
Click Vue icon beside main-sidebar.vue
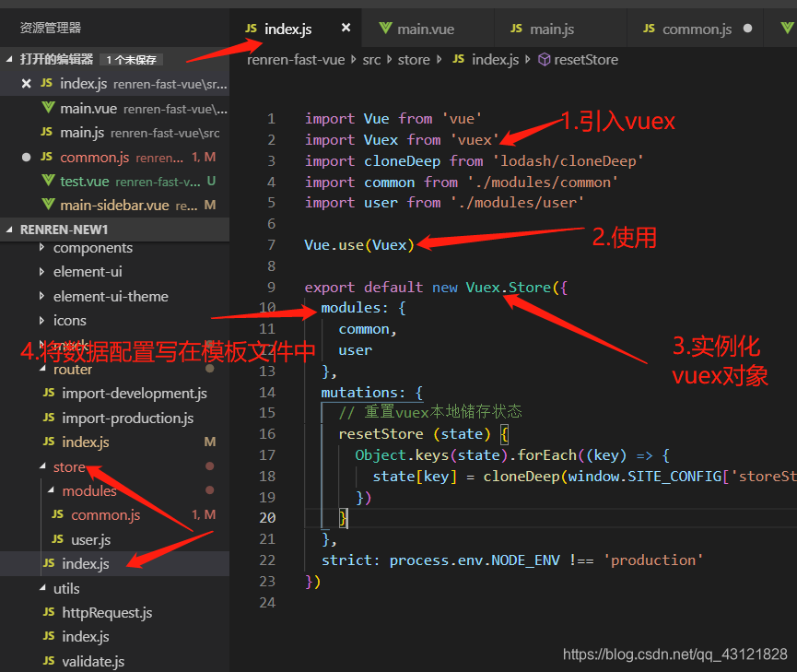(48, 205)
